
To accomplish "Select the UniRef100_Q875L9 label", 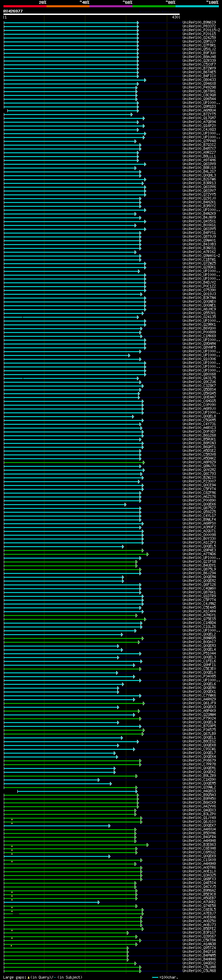I will click(199, 569).
